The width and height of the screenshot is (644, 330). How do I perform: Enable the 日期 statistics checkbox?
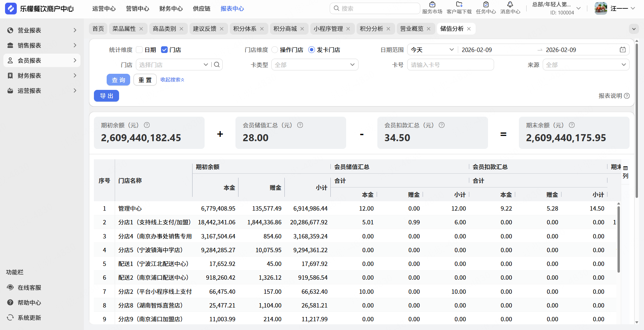tap(140, 50)
